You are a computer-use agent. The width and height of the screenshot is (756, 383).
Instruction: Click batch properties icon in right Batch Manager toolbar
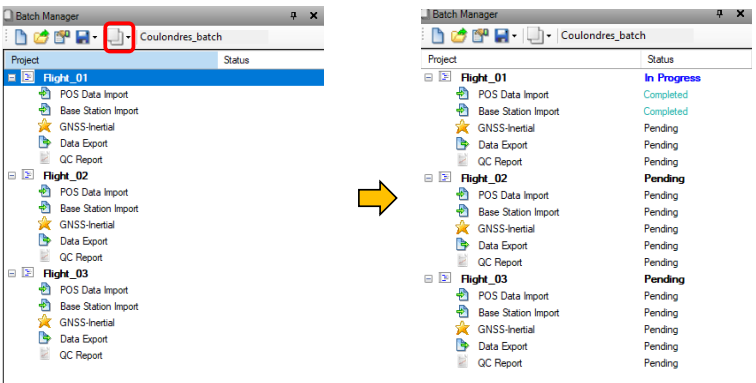[480, 36]
